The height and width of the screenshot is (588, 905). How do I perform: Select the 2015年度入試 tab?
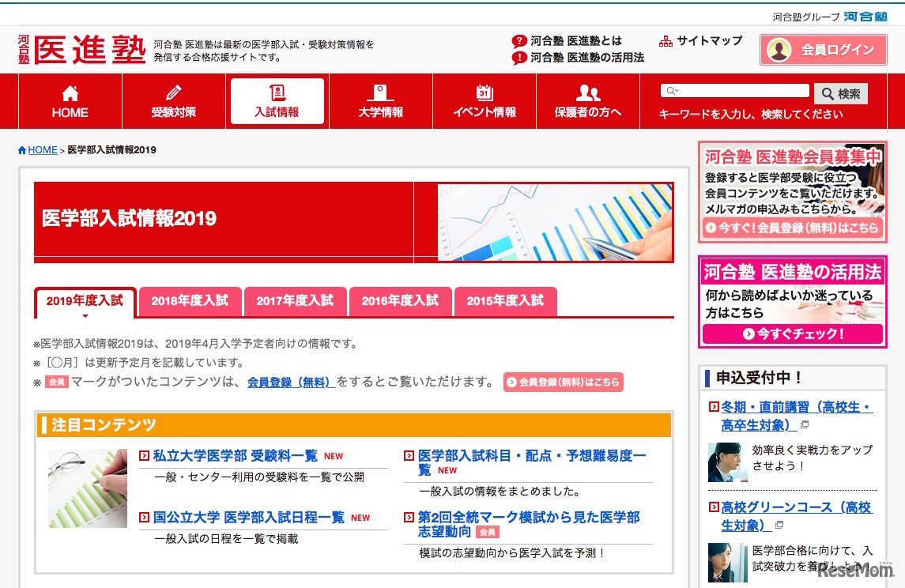click(x=504, y=300)
